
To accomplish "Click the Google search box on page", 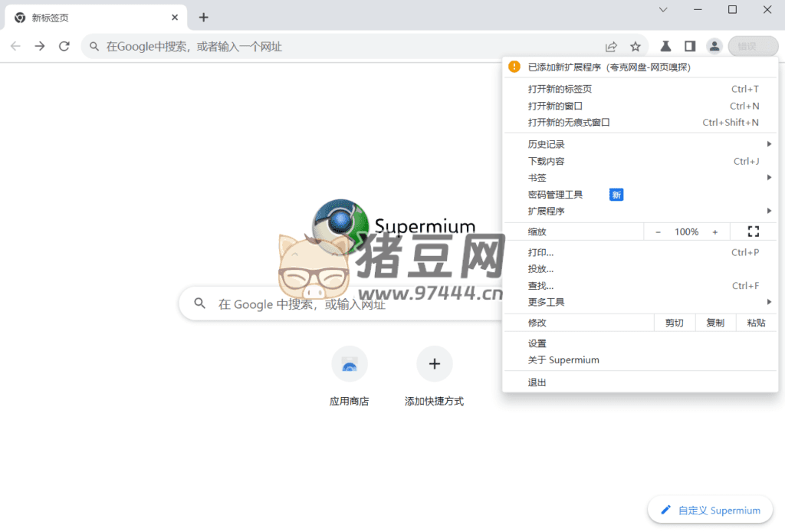I will (x=337, y=304).
